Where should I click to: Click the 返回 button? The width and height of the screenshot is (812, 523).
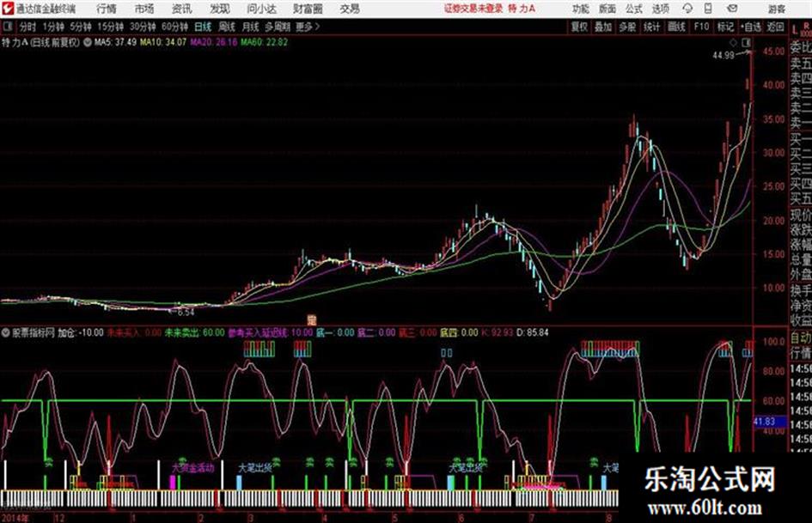(775, 27)
